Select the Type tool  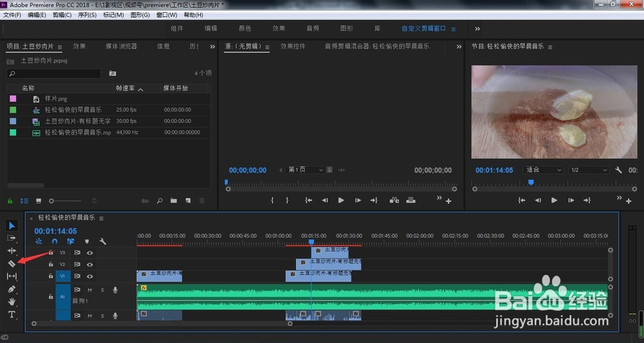click(12, 315)
